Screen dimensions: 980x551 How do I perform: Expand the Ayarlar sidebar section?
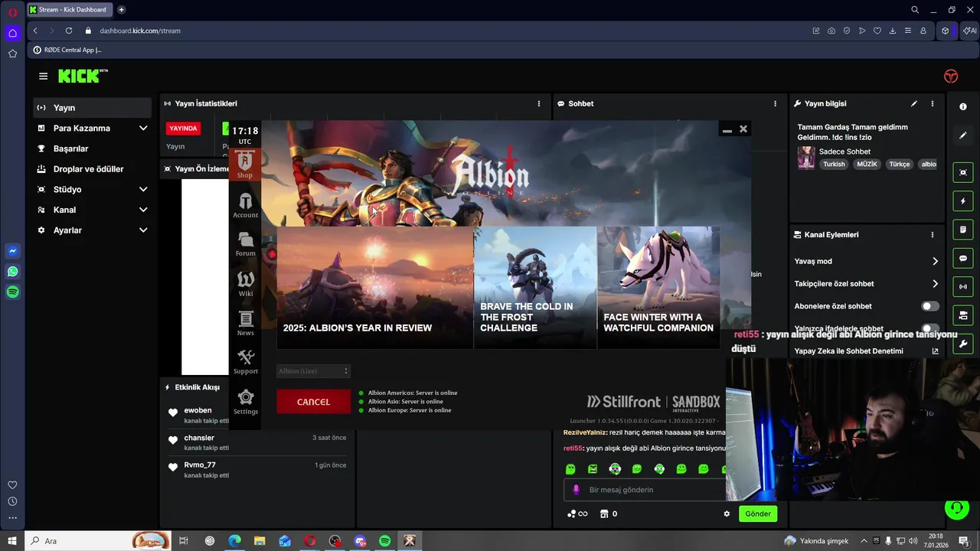click(x=92, y=230)
